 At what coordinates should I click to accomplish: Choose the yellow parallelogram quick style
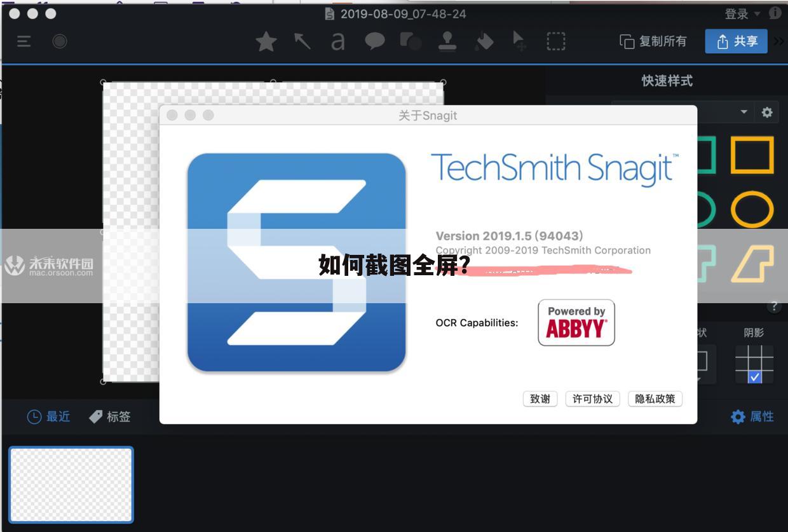752,264
